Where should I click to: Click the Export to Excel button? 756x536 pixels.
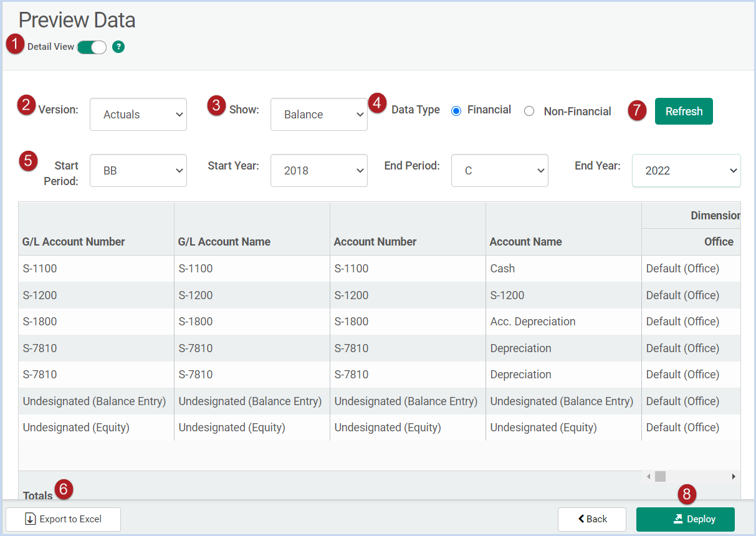64,519
